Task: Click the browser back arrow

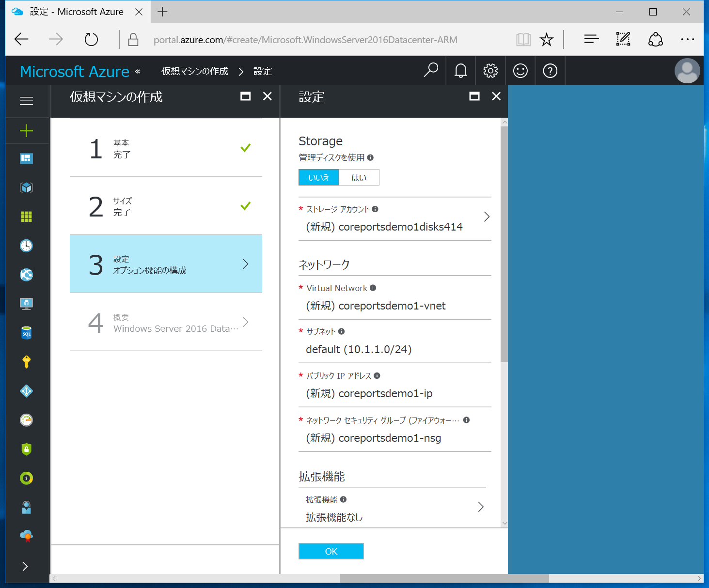Action: tap(21, 39)
